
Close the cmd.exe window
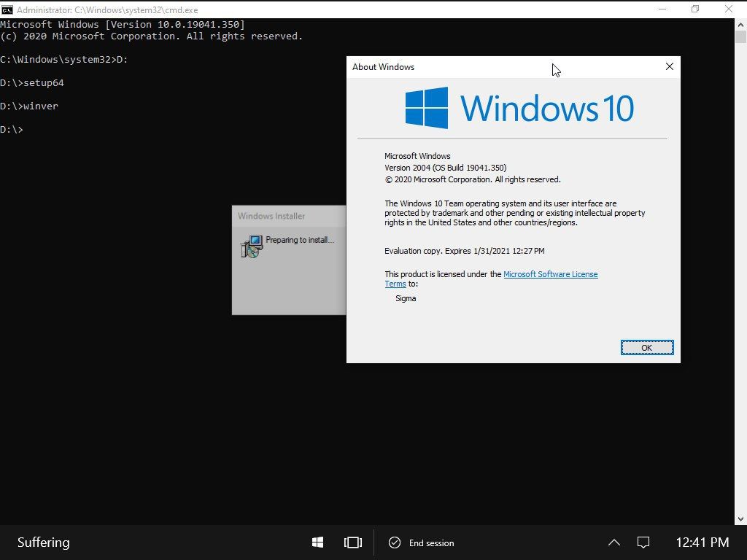[729, 9]
